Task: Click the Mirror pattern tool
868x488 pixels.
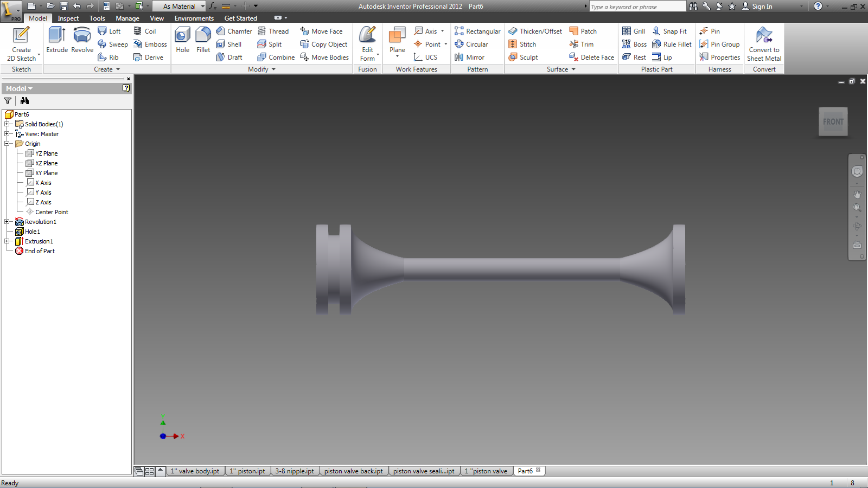Action: [x=470, y=57]
